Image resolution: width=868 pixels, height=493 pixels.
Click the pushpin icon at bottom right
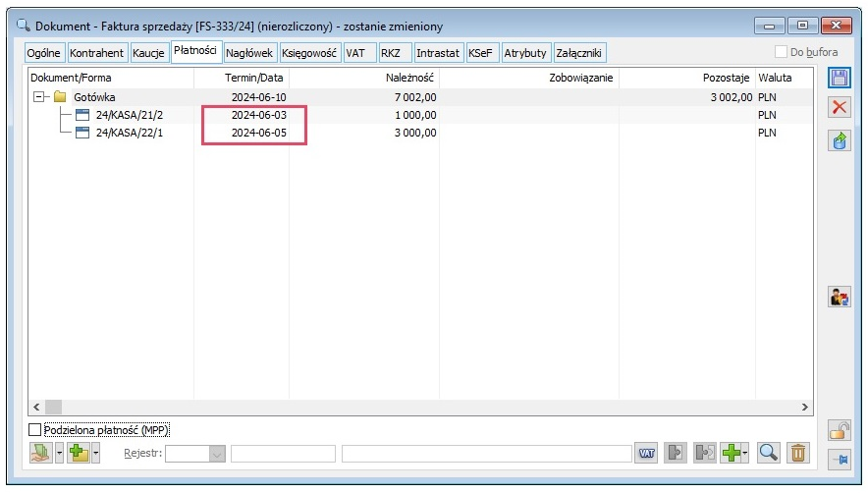(840, 460)
